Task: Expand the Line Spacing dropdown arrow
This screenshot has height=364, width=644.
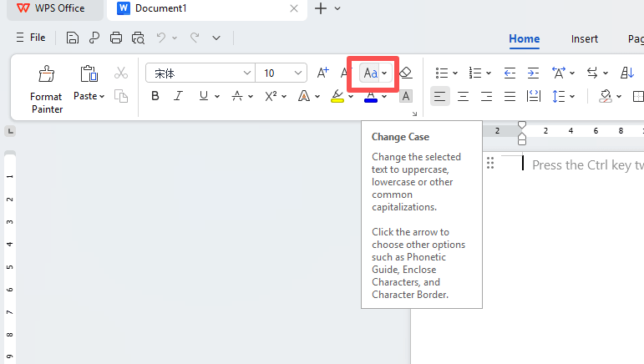Action: pos(572,97)
